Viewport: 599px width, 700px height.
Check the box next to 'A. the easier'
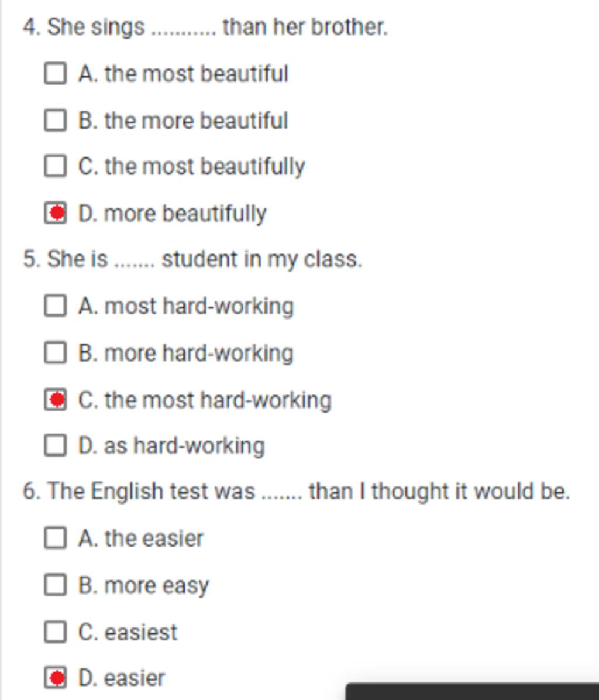55,538
